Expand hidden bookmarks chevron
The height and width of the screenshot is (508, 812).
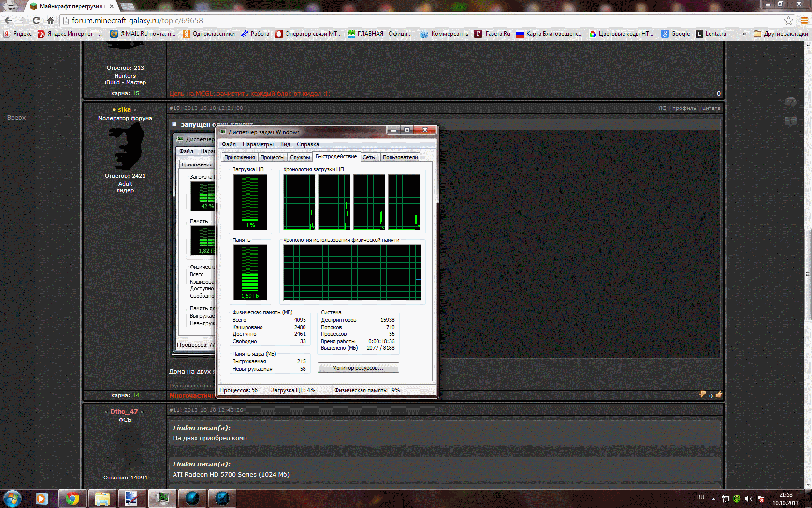click(744, 34)
